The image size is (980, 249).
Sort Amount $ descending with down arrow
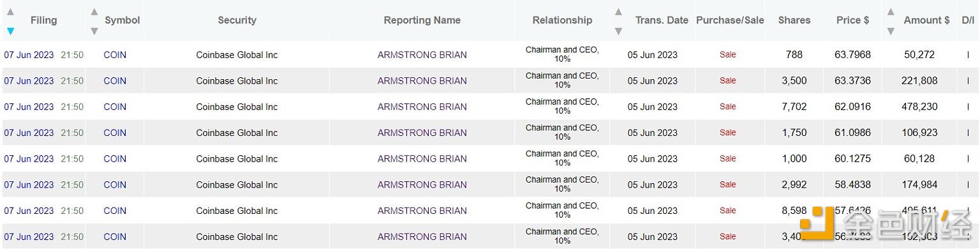tap(891, 31)
